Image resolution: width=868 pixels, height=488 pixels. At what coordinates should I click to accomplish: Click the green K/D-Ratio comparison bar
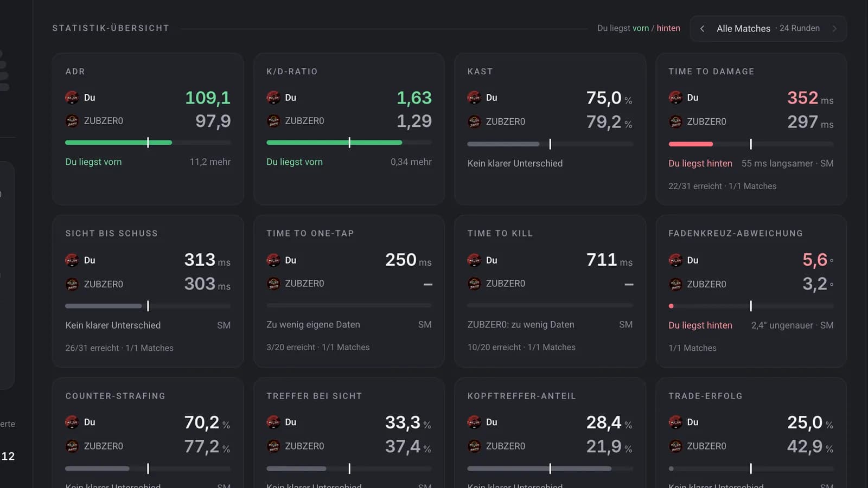point(334,143)
